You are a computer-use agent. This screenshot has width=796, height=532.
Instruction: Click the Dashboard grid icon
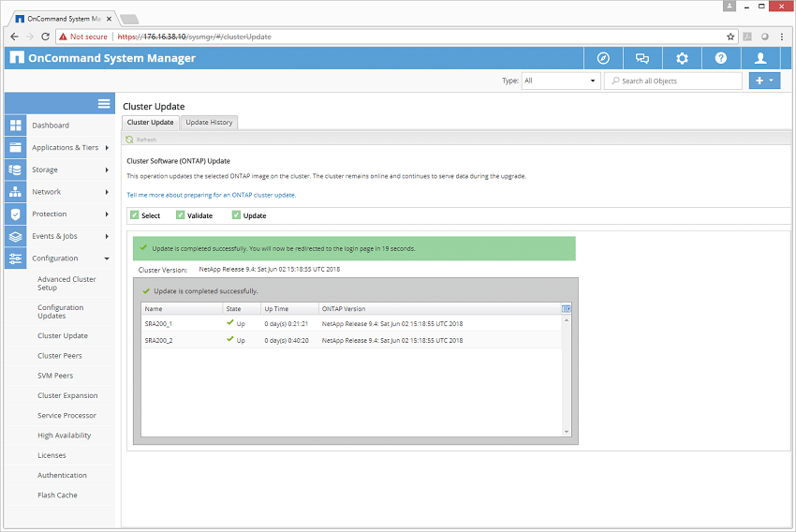click(x=16, y=126)
